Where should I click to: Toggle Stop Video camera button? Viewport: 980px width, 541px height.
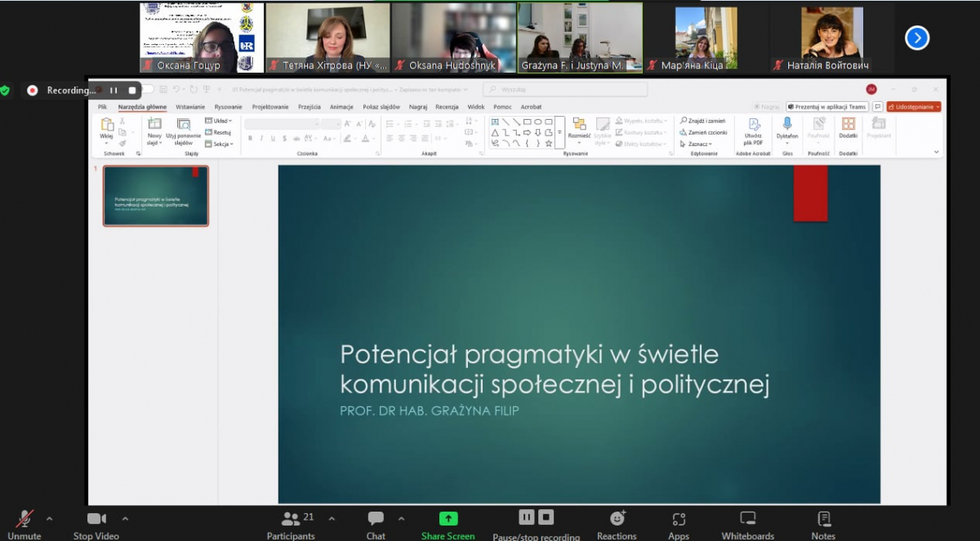pos(96,519)
